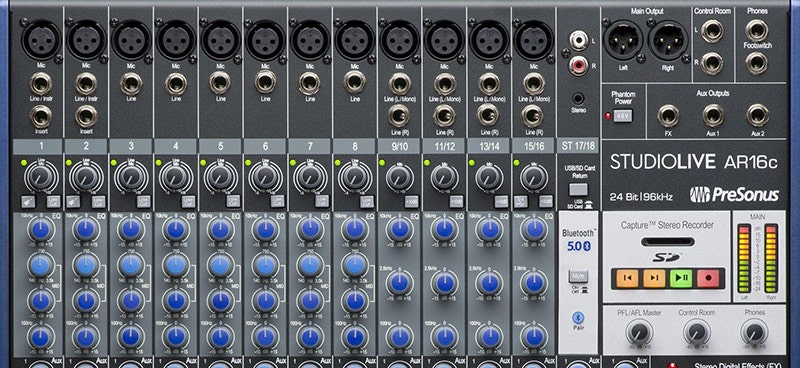Click the 2.5kHz mid EQ knob on channel 11/12
The width and height of the screenshot is (800, 368).
[444, 282]
